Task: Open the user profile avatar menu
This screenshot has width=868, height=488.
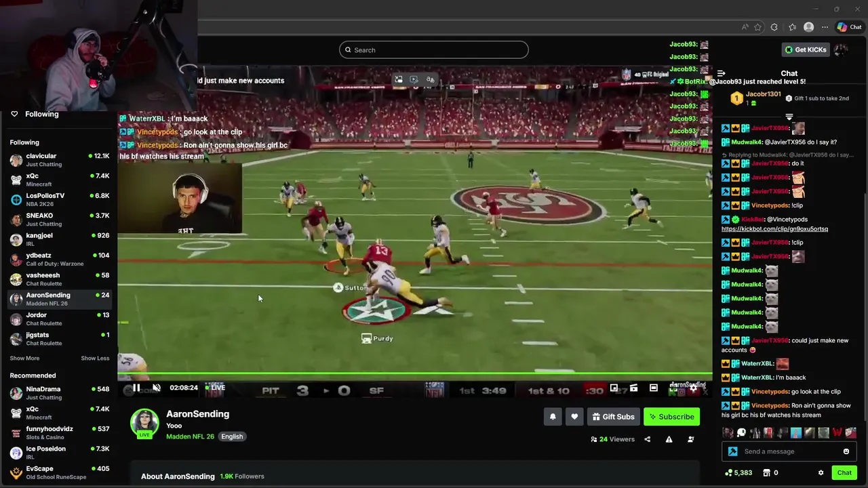Action: 842,49
